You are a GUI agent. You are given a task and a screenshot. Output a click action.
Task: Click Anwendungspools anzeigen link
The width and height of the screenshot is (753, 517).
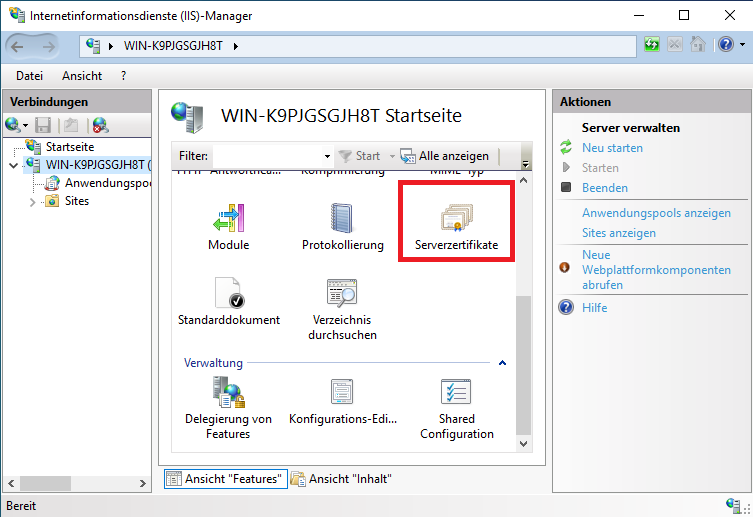point(656,213)
